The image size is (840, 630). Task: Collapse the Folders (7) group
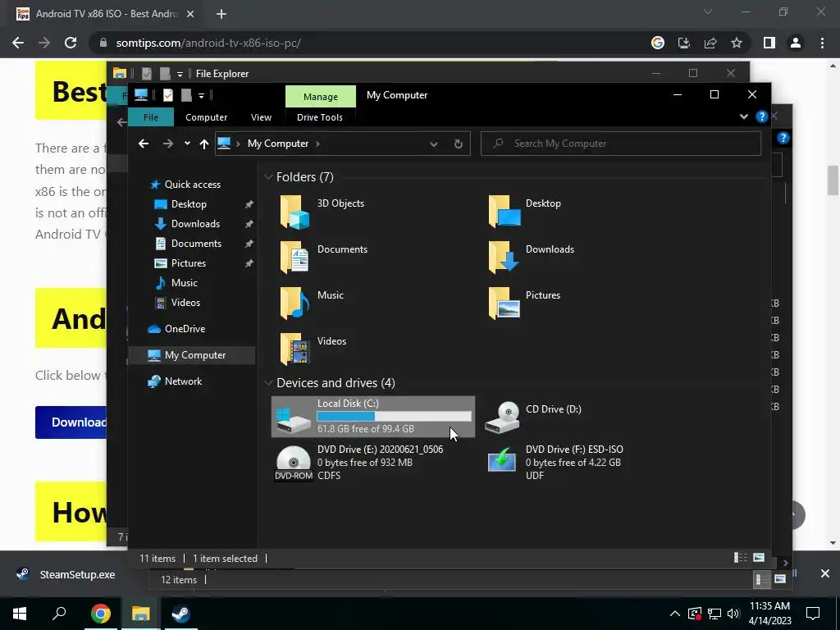[x=268, y=177]
